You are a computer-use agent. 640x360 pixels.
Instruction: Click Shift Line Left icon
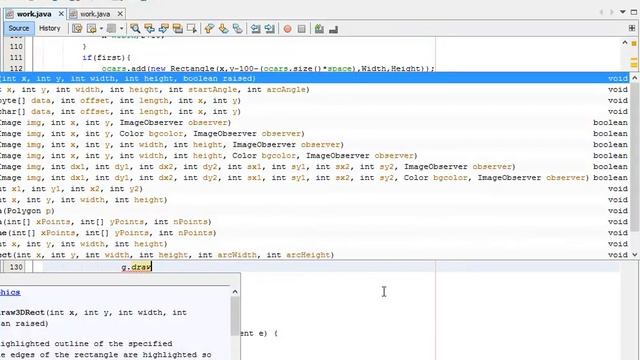[x=256, y=29]
